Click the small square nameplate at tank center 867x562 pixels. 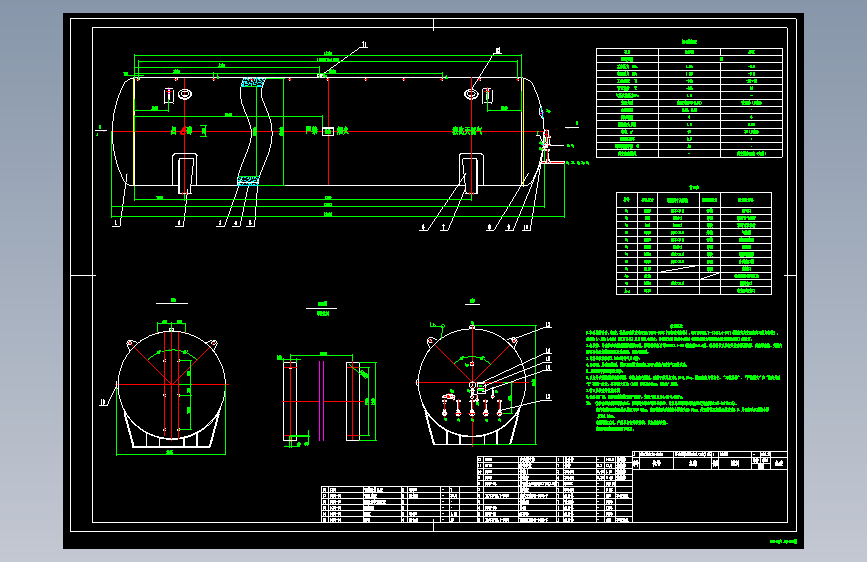(328, 131)
